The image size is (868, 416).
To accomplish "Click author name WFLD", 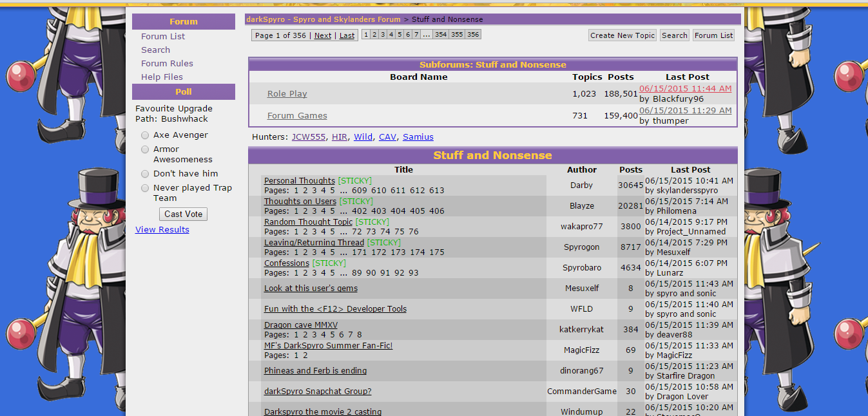I will coord(582,309).
